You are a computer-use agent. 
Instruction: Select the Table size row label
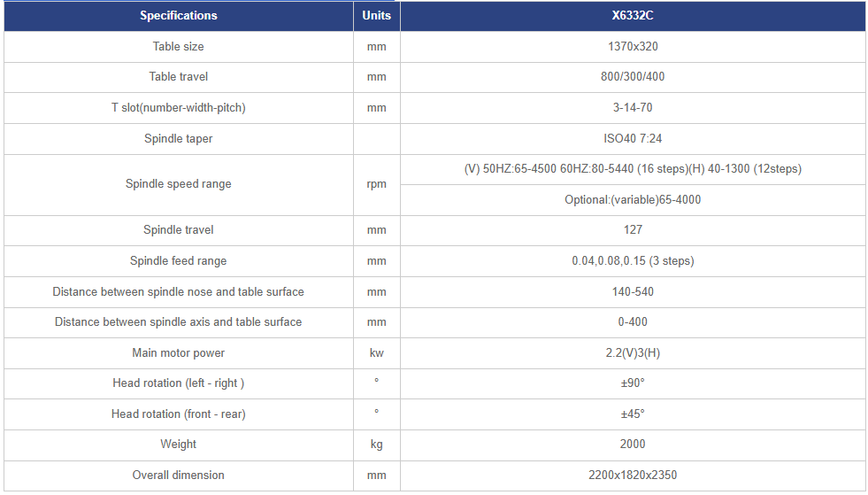[x=178, y=47]
